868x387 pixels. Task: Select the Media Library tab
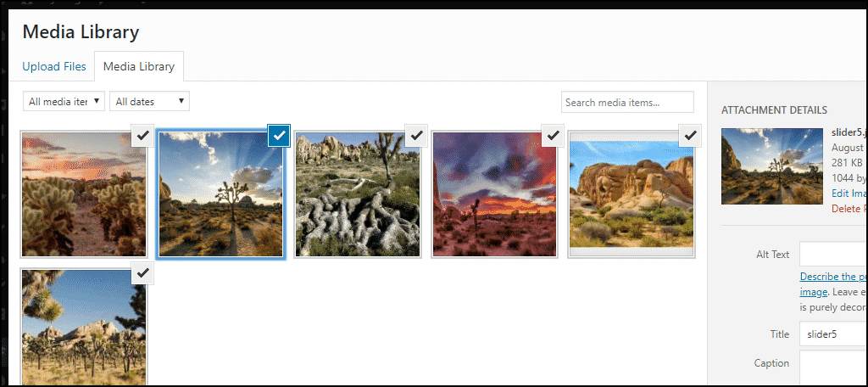(139, 66)
